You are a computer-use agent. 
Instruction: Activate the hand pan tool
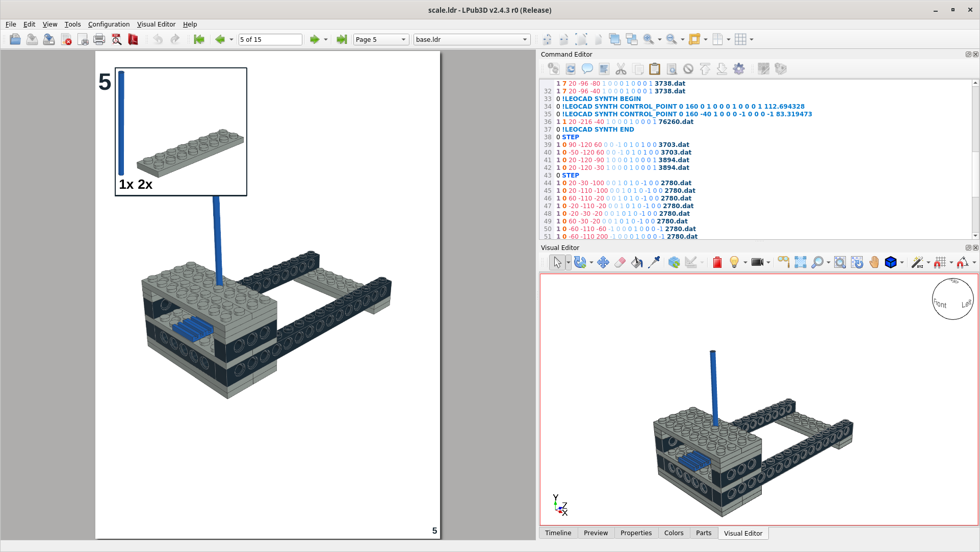click(874, 262)
